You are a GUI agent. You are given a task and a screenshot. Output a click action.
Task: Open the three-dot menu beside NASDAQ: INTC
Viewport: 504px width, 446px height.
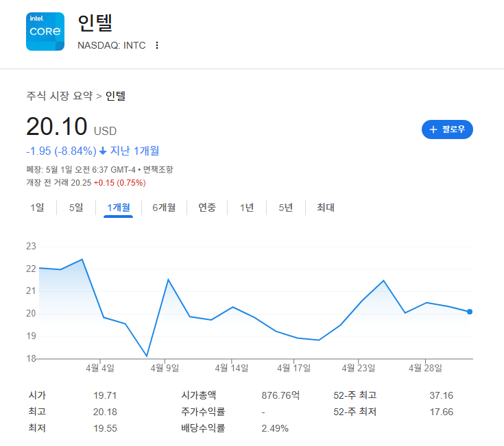[157, 45]
